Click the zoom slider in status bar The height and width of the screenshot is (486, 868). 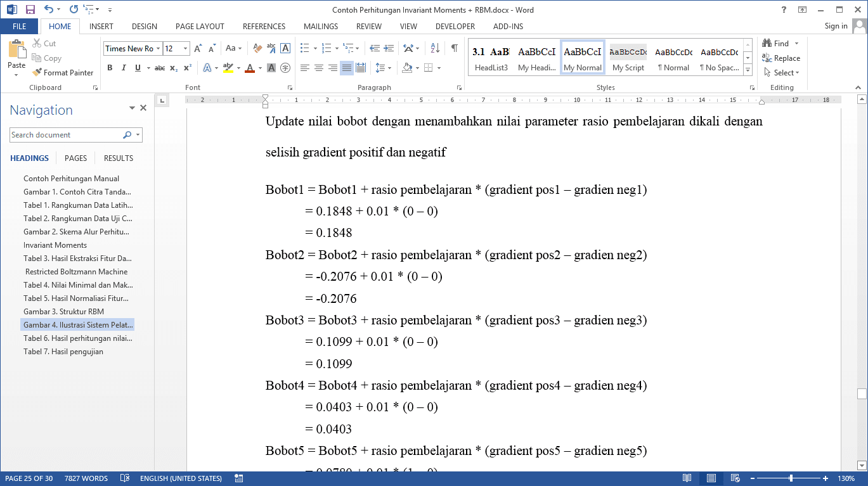click(x=791, y=478)
